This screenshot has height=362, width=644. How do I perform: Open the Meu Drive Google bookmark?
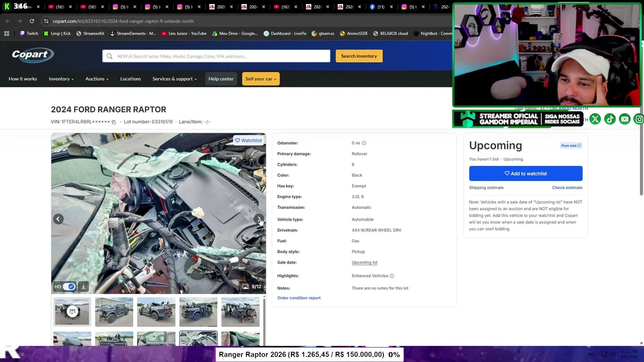(235, 34)
